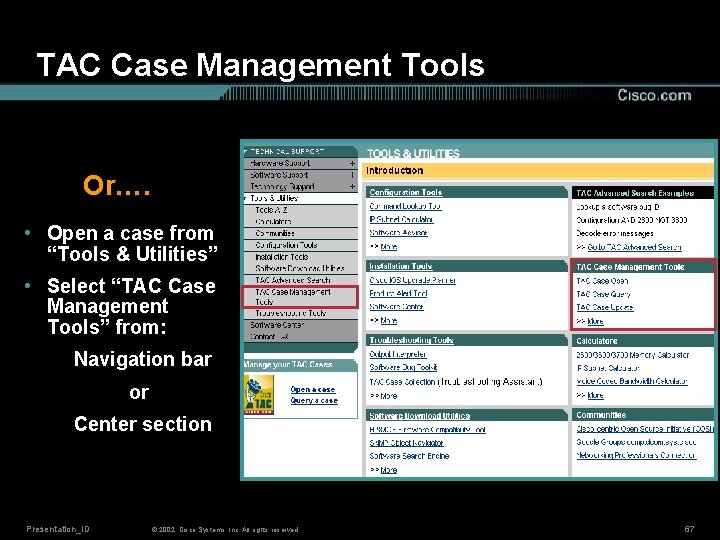
Task: Open Voice Codec Bandwidth Calculator link
Action: click(632, 381)
